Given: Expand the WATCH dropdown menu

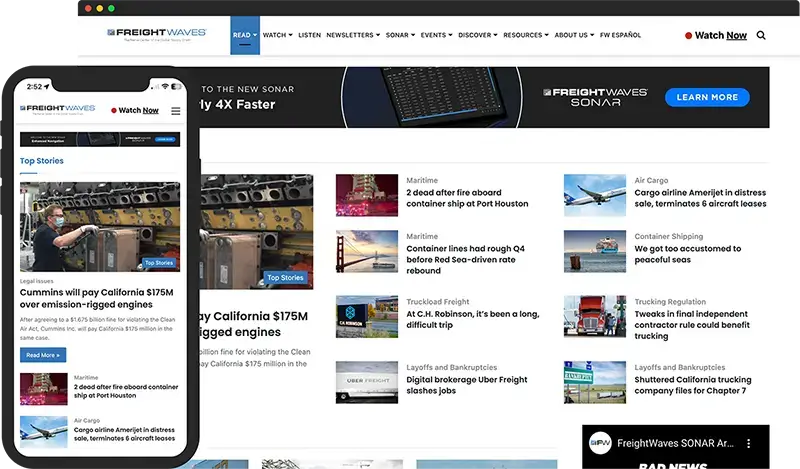Looking at the screenshot, I should pyautogui.click(x=278, y=35).
